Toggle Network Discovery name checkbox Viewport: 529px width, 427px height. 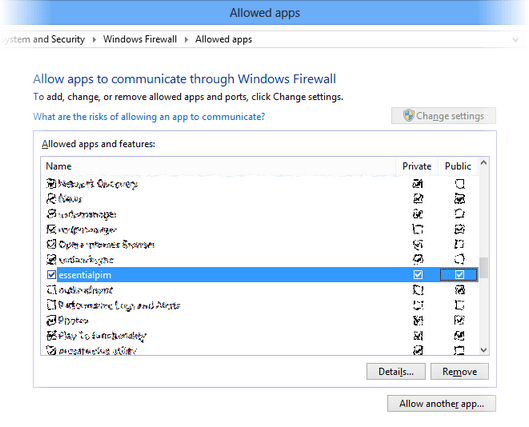pyautogui.click(x=51, y=184)
